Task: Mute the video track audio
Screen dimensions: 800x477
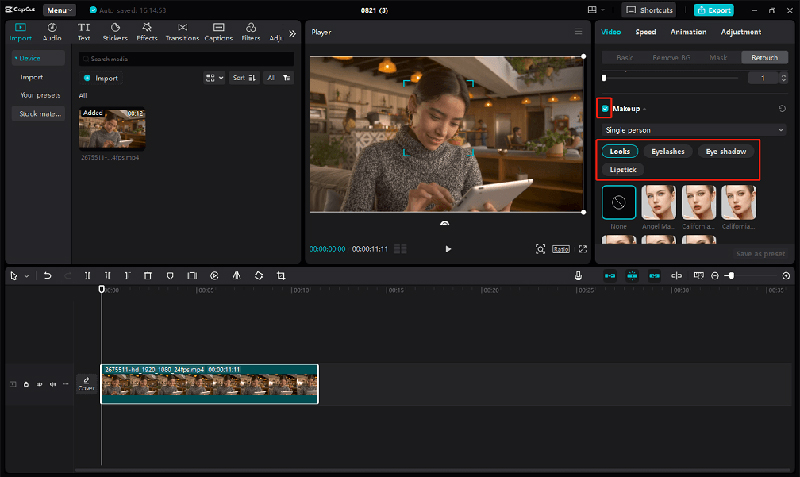Action: point(51,384)
